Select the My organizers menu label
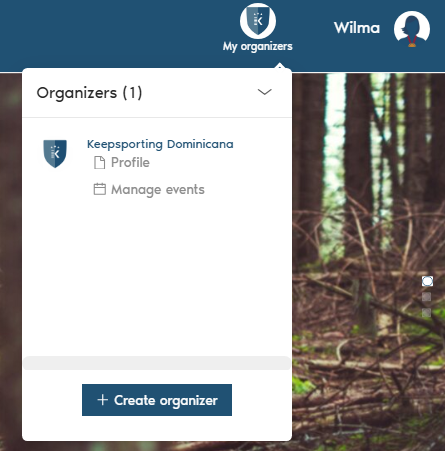Viewport: 445px width, 451px height. click(258, 46)
